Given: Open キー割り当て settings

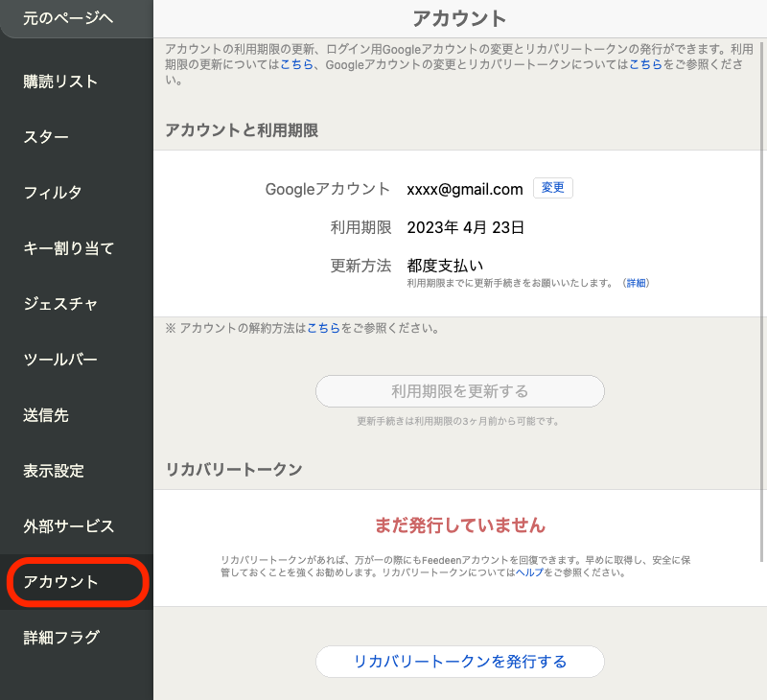Looking at the screenshot, I should (x=69, y=248).
